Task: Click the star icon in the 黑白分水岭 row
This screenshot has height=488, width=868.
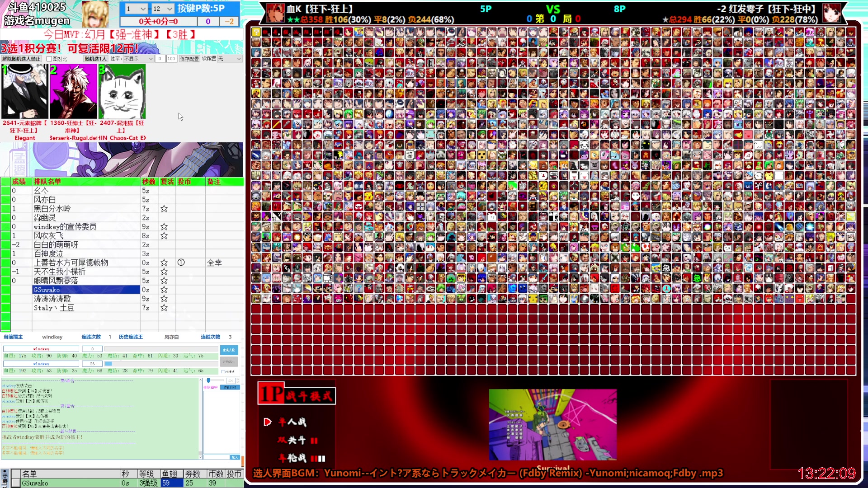Action: [164, 209]
